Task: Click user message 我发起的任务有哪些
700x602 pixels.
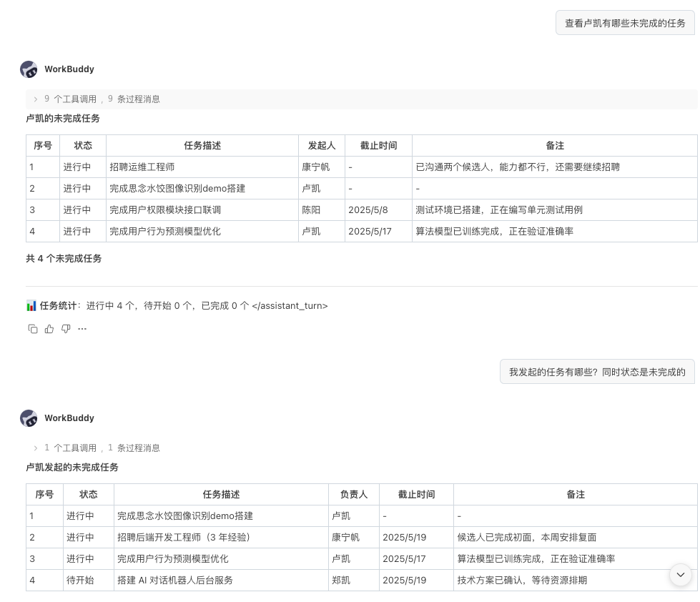Action: (597, 372)
